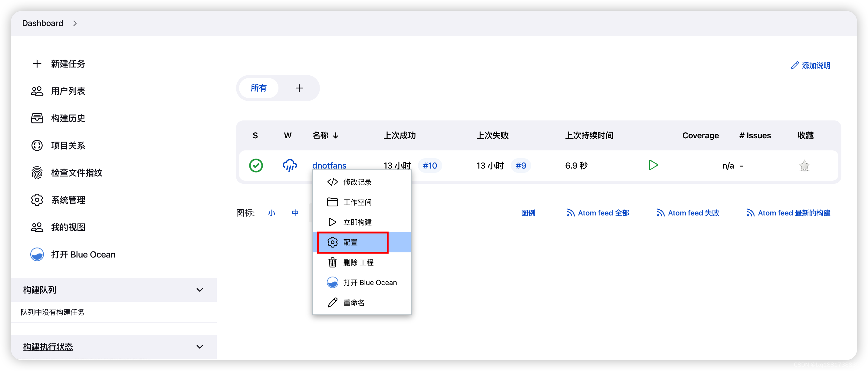Click the rainy weather icon for dnotfans
The height and width of the screenshot is (371, 868).
289,166
